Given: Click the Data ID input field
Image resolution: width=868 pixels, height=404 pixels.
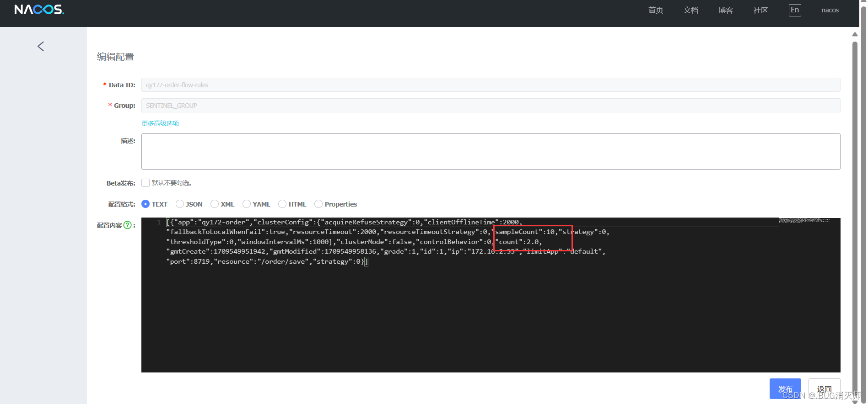Looking at the screenshot, I should (491, 85).
